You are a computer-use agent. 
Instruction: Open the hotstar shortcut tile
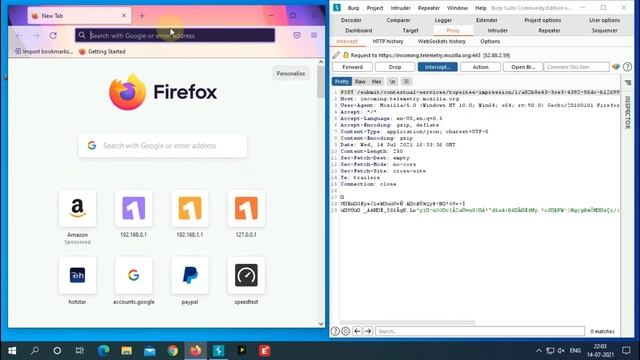coord(78,275)
